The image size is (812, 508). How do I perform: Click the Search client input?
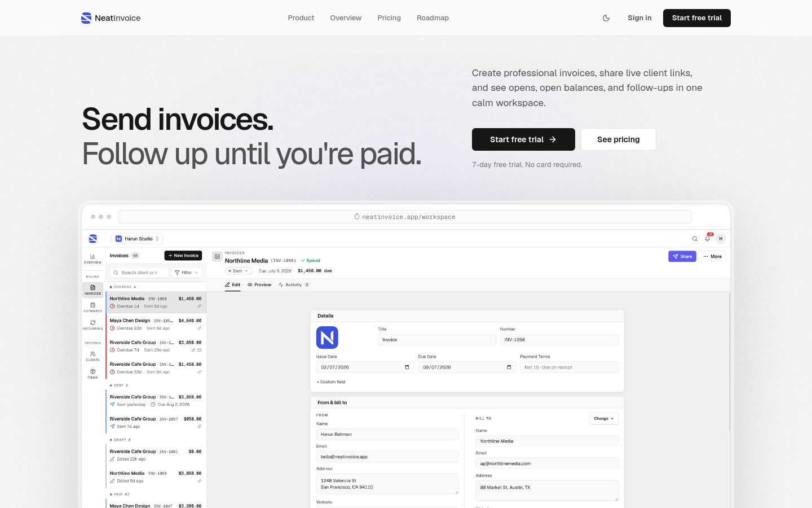[139, 273]
